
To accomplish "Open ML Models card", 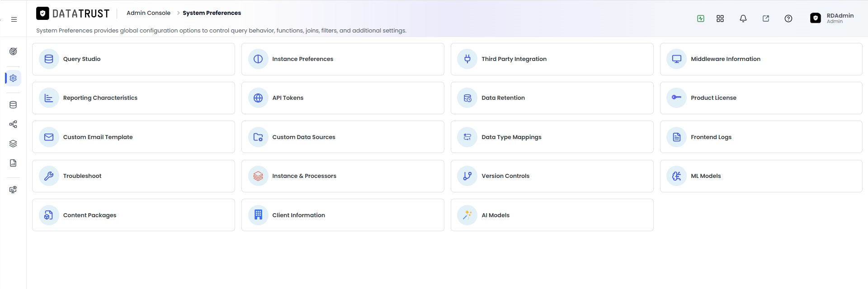I will pyautogui.click(x=761, y=176).
